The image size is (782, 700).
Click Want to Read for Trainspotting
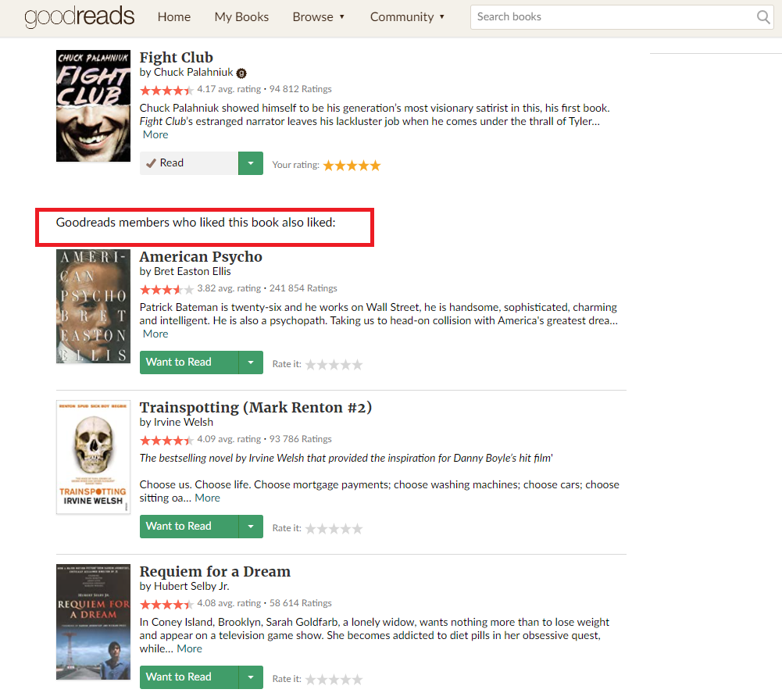click(189, 527)
